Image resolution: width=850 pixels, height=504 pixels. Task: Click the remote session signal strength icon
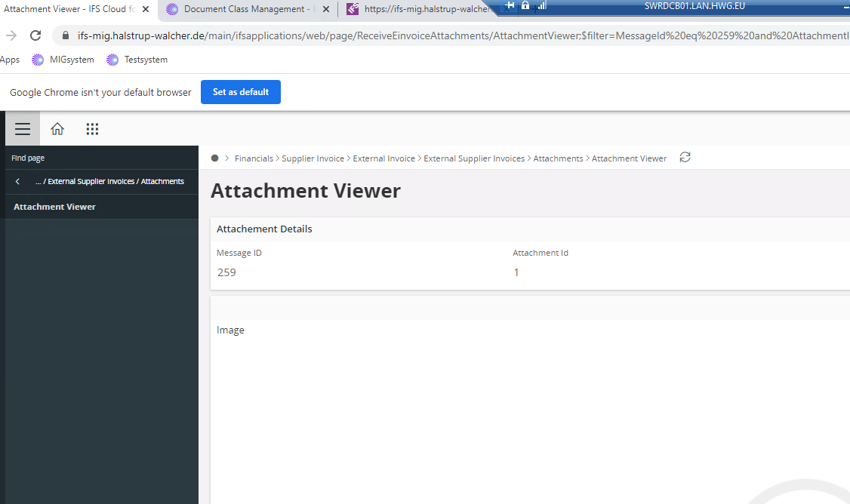[542, 5]
